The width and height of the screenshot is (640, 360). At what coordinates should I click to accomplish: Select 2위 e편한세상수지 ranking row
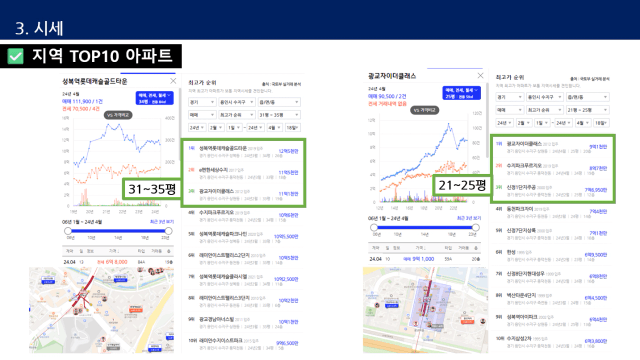click(243, 173)
